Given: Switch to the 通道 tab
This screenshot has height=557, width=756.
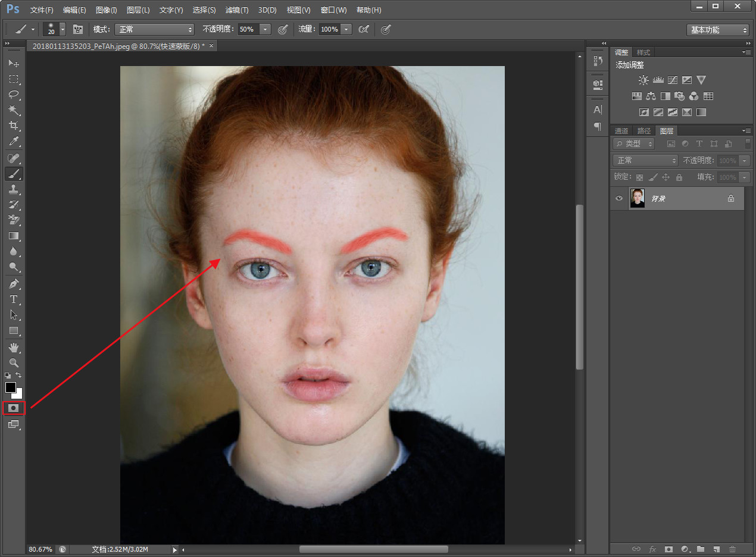Looking at the screenshot, I should click(x=621, y=131).
